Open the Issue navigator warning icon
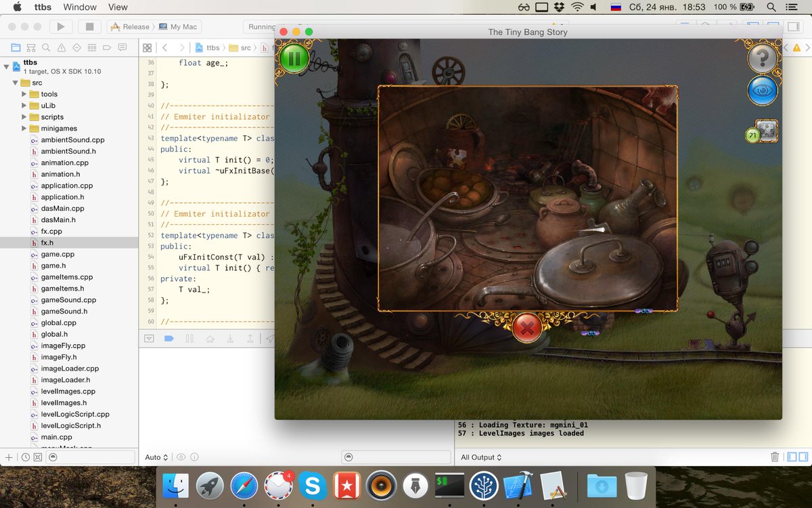Image resolution: width=812 pixels, height=508 pixels. point(62,47)
